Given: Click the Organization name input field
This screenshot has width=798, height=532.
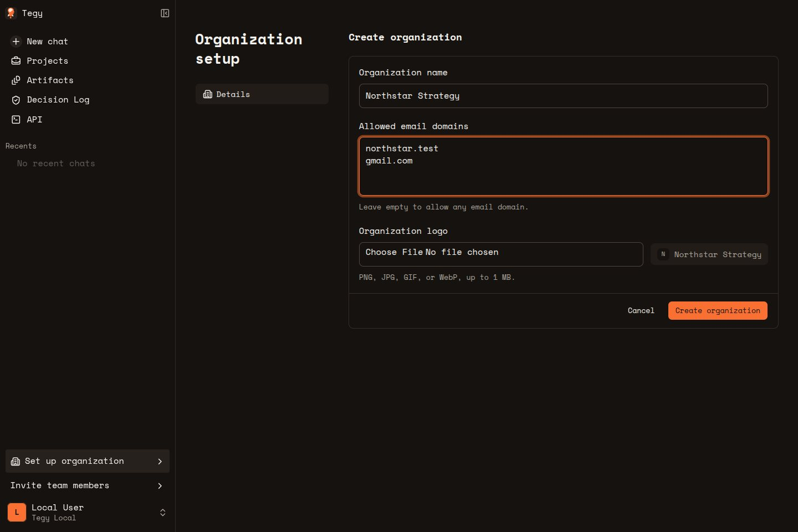Looking at the screenshot, I should pos(563,96).
